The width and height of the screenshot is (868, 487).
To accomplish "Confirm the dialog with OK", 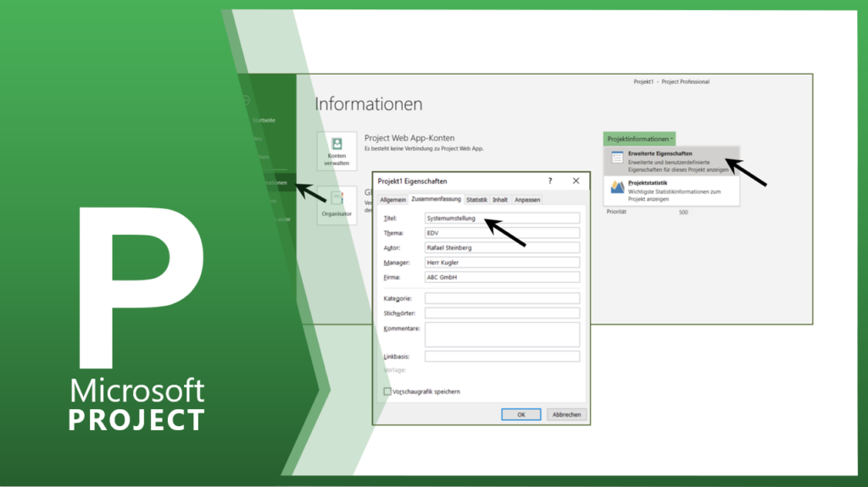I will [x=521, y=414].
